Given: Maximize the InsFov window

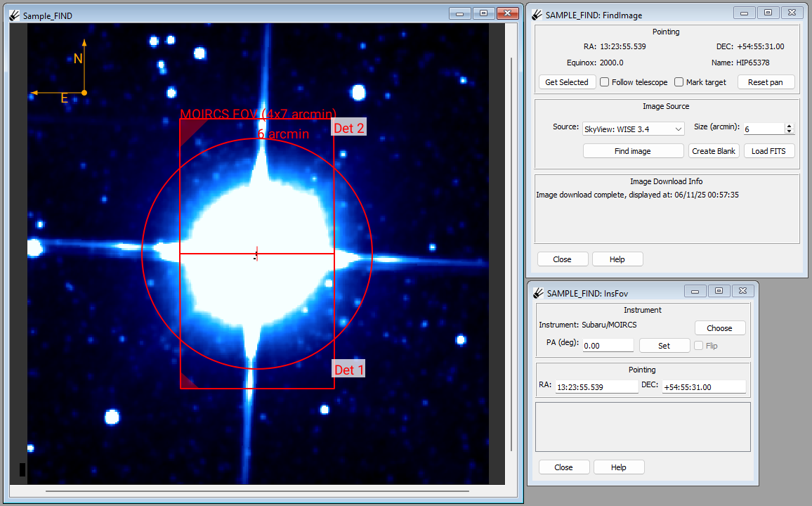Looking at the screenshot, I should point(719,291).
